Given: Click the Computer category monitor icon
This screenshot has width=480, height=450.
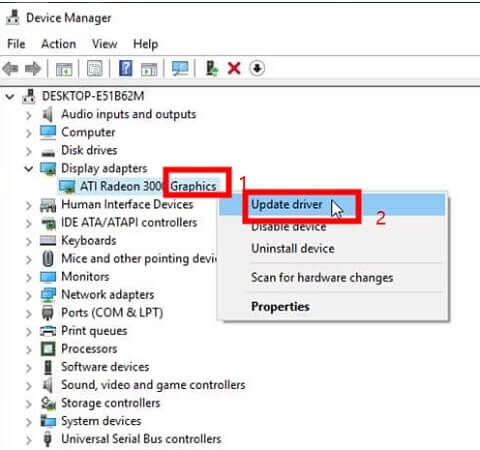Looking at the screenshot, I should pos(48,132).
